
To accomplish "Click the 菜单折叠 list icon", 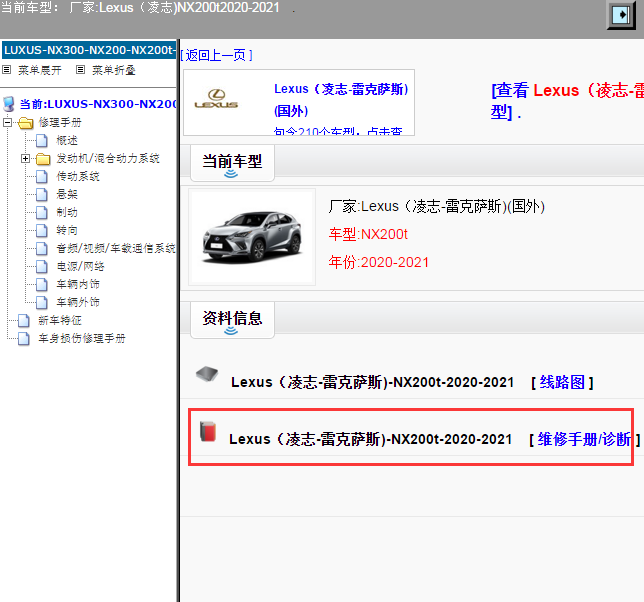I will click(80, 70).
